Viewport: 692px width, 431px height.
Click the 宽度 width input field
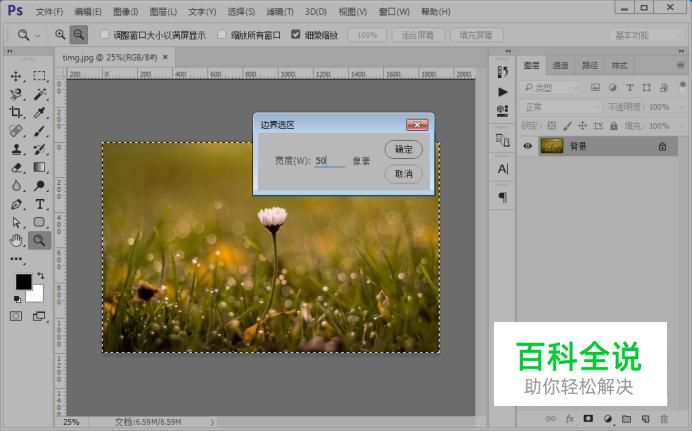(x=329, y=161)
